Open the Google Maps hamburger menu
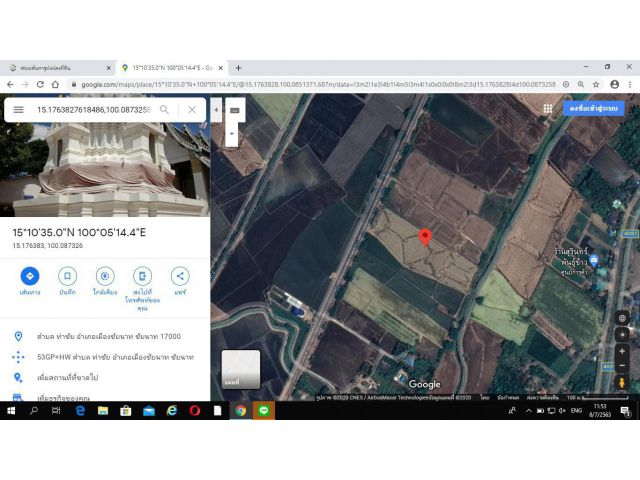Screen dimensions: 640x480 [x=18, y=109]
